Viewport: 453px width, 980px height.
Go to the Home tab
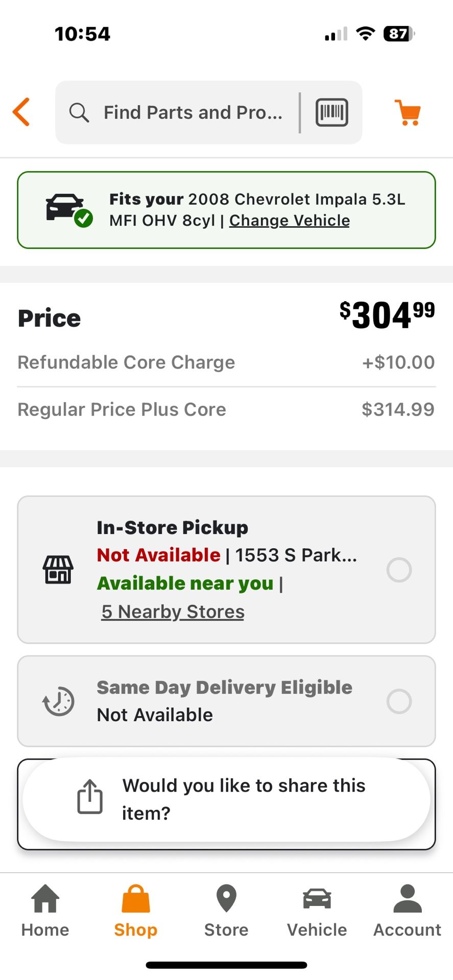(x=45, y=912)
